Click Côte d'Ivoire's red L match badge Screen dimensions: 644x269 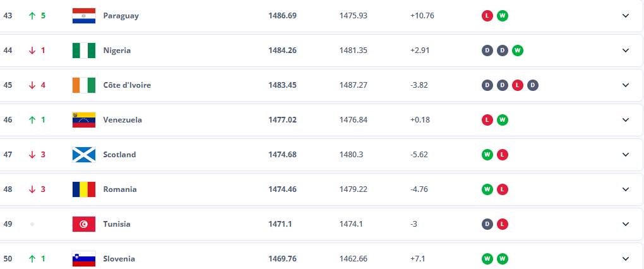[518, 85]
